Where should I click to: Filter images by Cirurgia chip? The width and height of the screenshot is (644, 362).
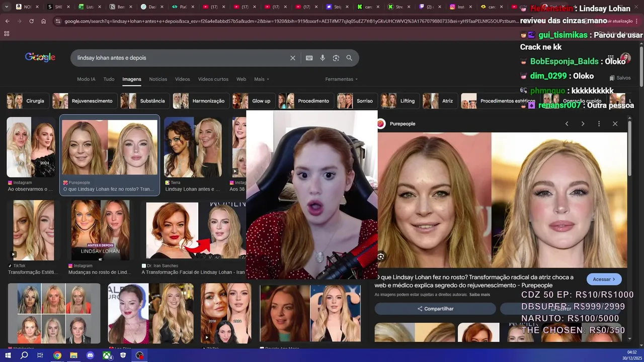[28, 101]
